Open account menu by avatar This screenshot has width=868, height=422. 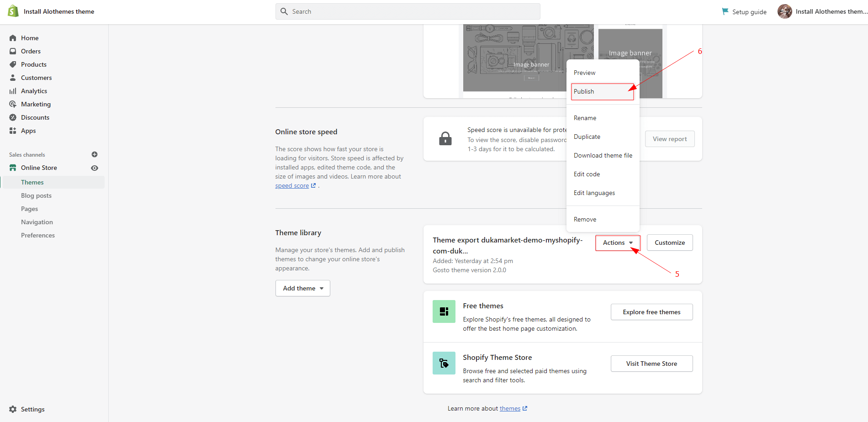tap(784, 11)
